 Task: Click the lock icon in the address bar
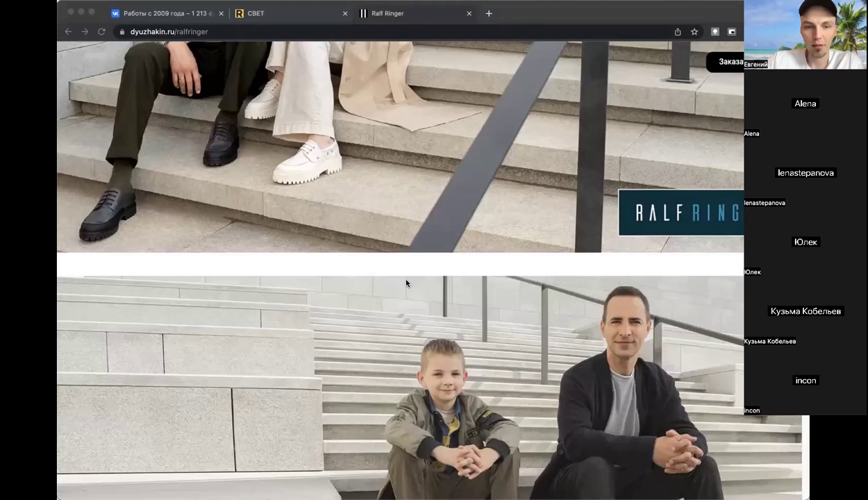pos(122,32)
